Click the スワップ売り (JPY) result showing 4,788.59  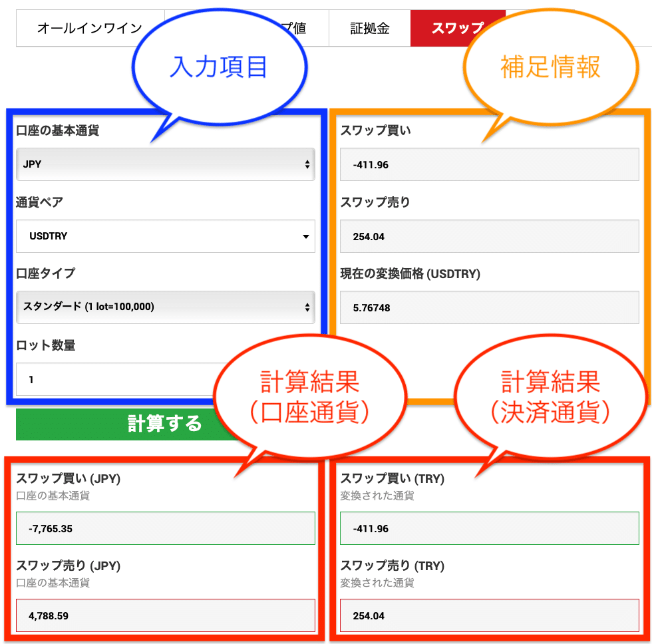click(165, 615)
